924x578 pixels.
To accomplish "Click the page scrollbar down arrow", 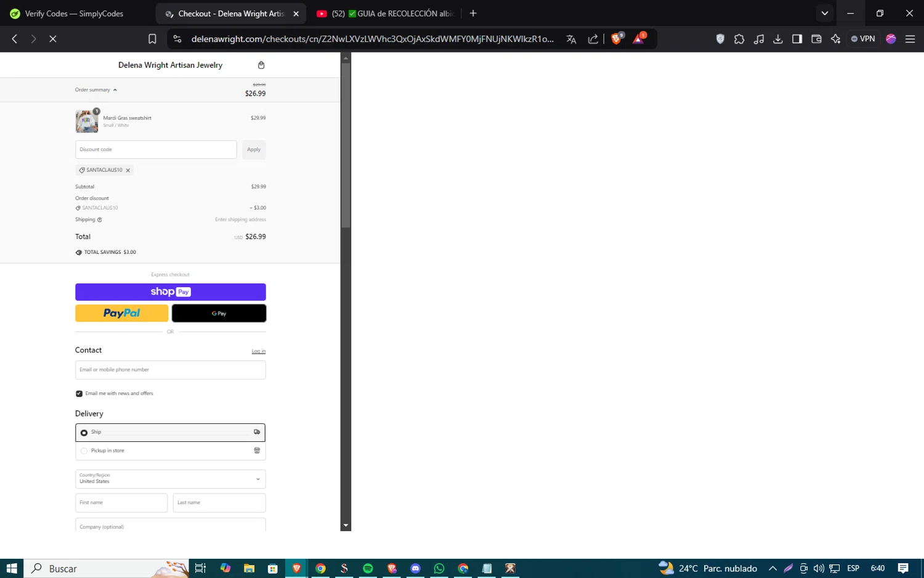I will point(346,526).
